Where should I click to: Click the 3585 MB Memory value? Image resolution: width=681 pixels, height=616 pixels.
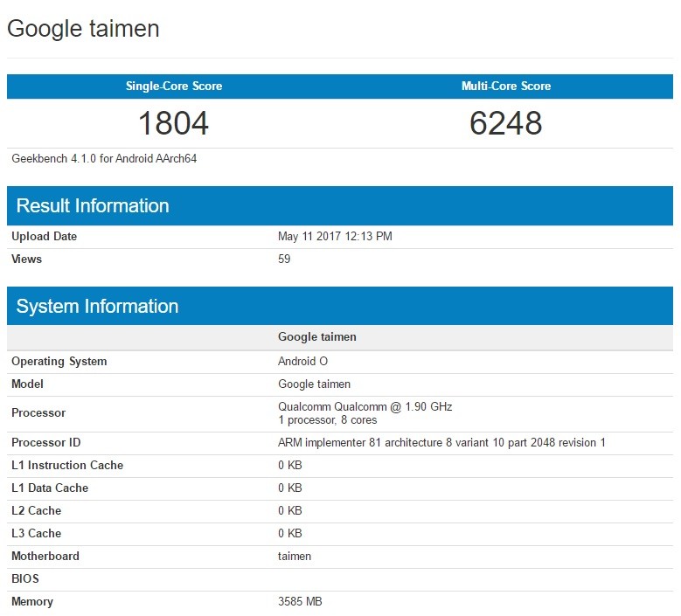coord(301,602)
